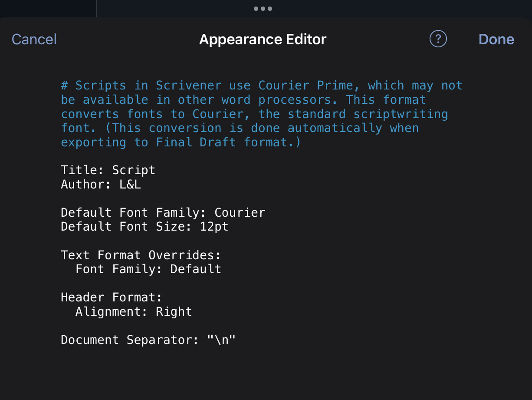This screenshot has width=532, height=400.
Task: Cancel the Appearance Editor changes
Action: click(34, 39)
